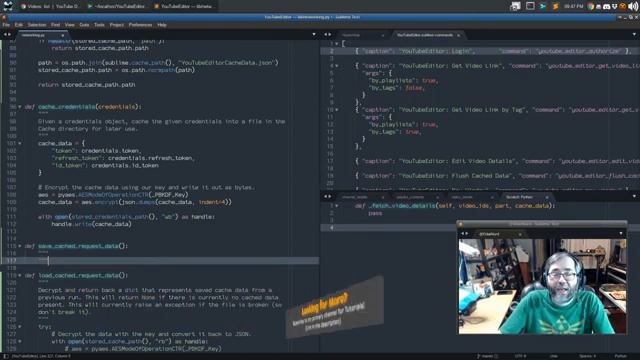Click the Dropbox tray icon
The height and width of the screenshot is (360, 640).
pyautogui.click(x=614, y=7)
